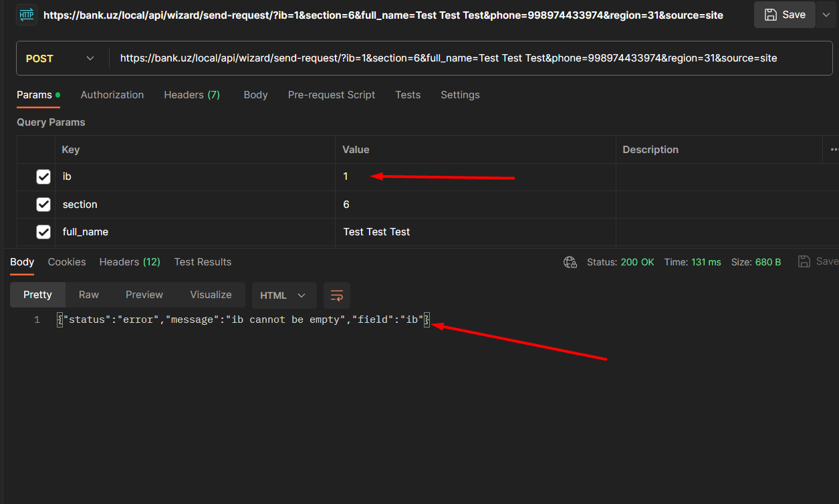Open the POST method dropdown
Viewport: 839px width, 504px height.
click(x=60, y=59)
